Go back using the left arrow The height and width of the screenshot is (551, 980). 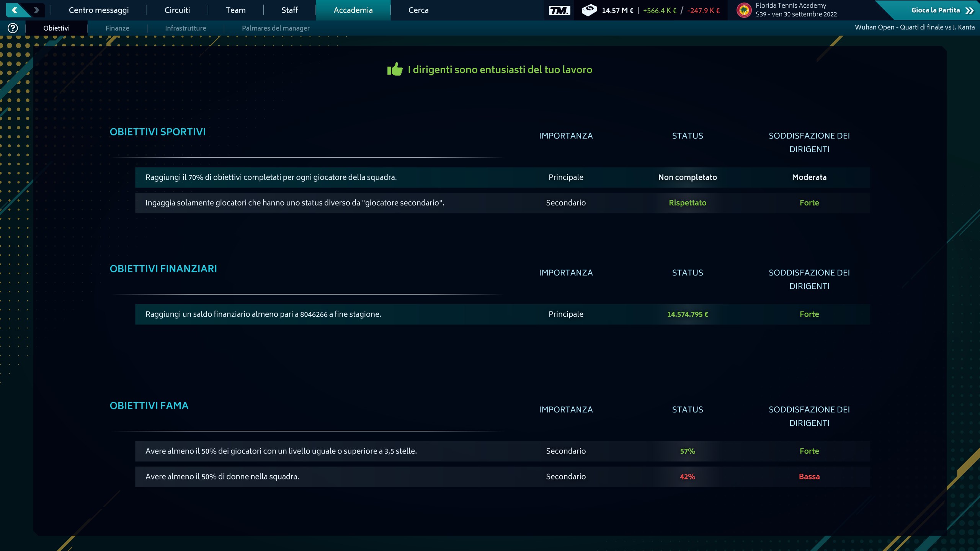[15, 10]
